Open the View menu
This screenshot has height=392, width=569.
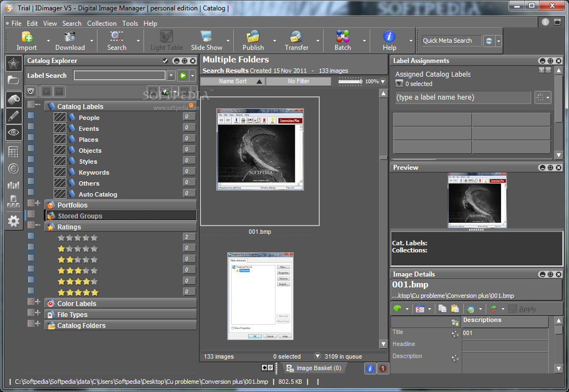[50, 24]
